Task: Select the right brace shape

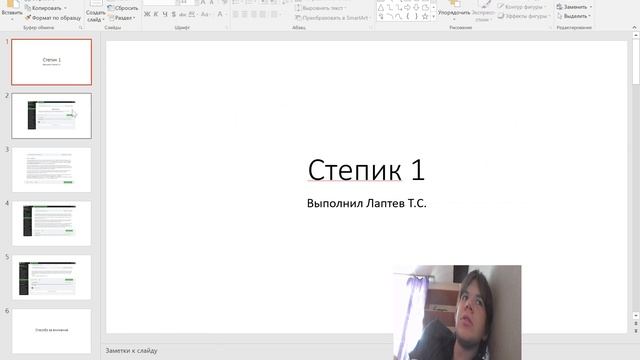Action: pos(416,17)
